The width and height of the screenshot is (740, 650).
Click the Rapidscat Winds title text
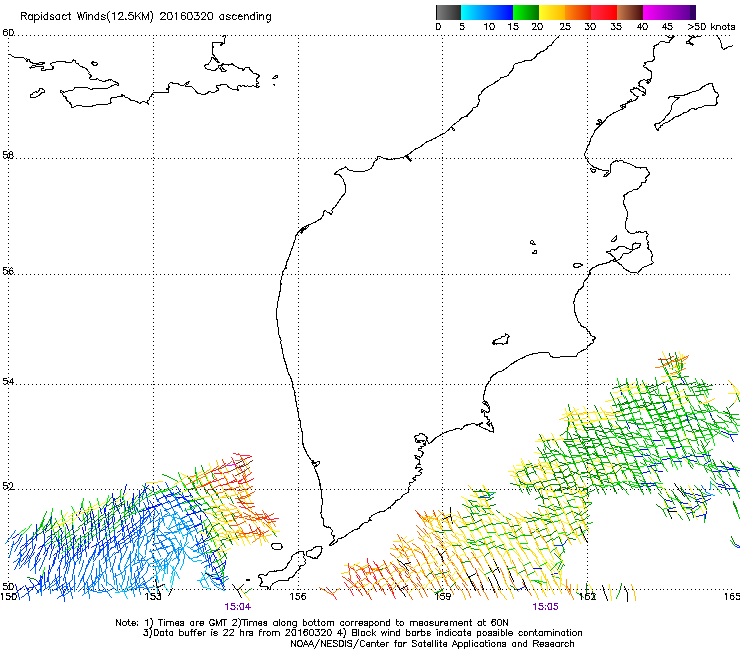(x=145, y=17)
